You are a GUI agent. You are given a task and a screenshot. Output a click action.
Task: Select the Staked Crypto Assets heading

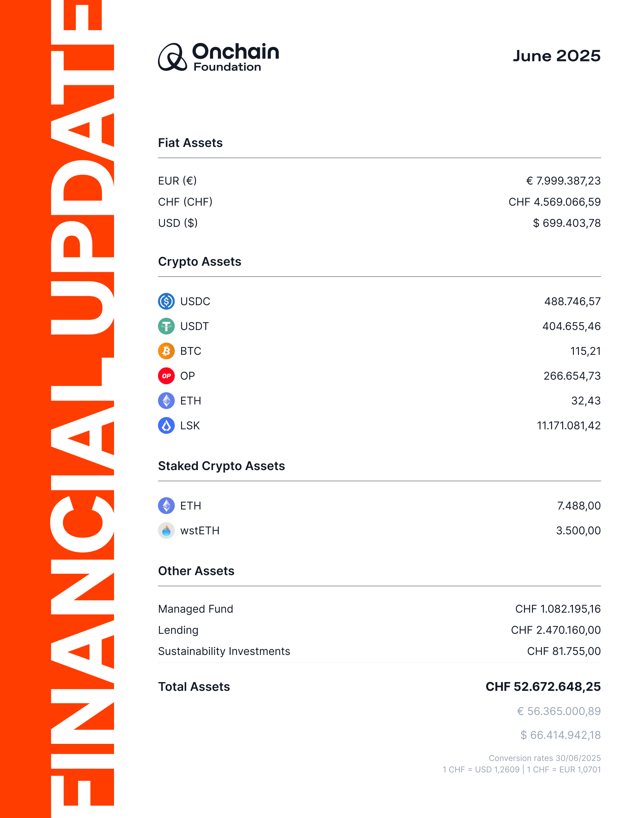pos(221,466)
